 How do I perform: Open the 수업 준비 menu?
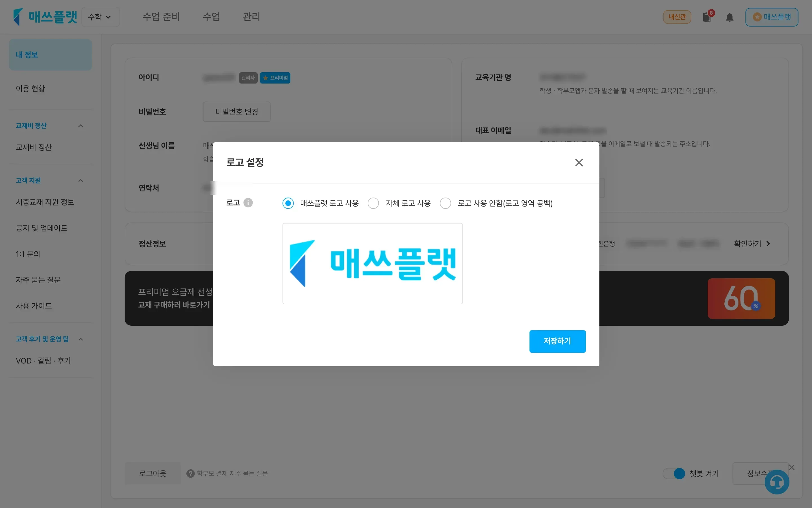[161, 17]
